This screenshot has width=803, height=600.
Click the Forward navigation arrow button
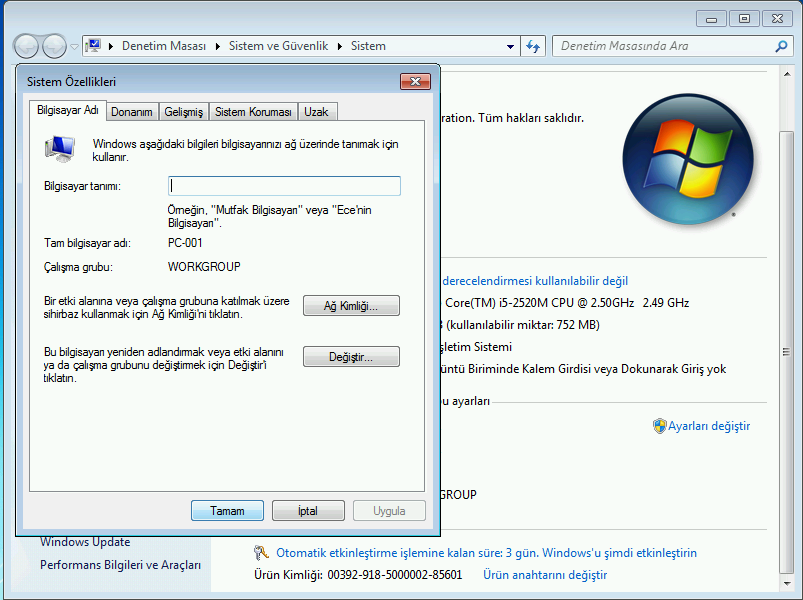point(54,47)
